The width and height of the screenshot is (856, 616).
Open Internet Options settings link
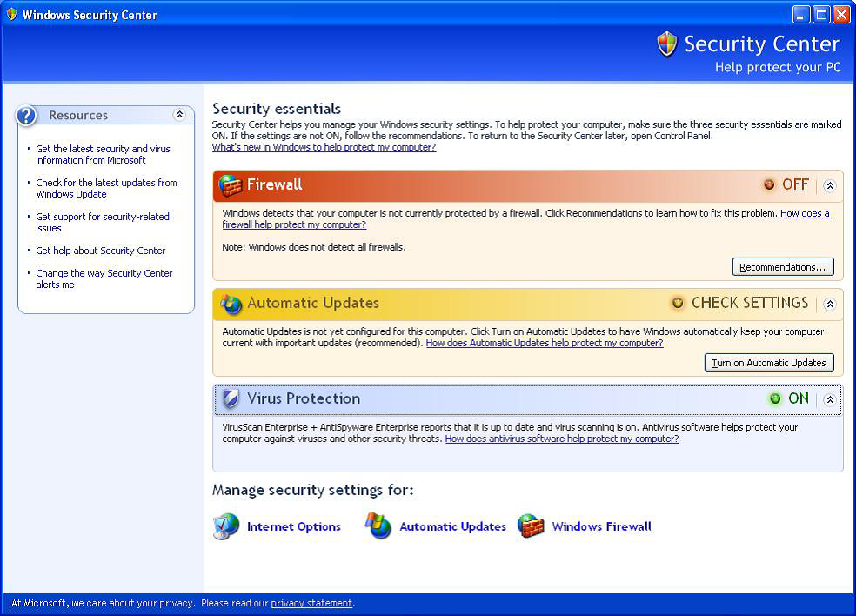(294, 527)
